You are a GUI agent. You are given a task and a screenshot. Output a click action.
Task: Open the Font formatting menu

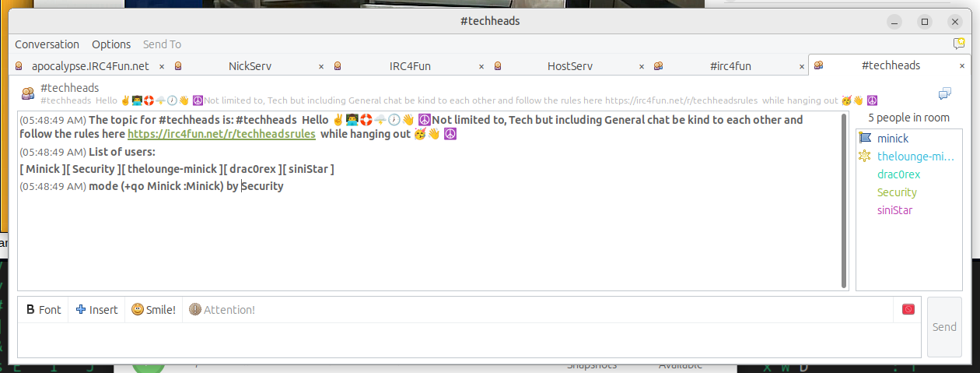[x=44, y=310]
